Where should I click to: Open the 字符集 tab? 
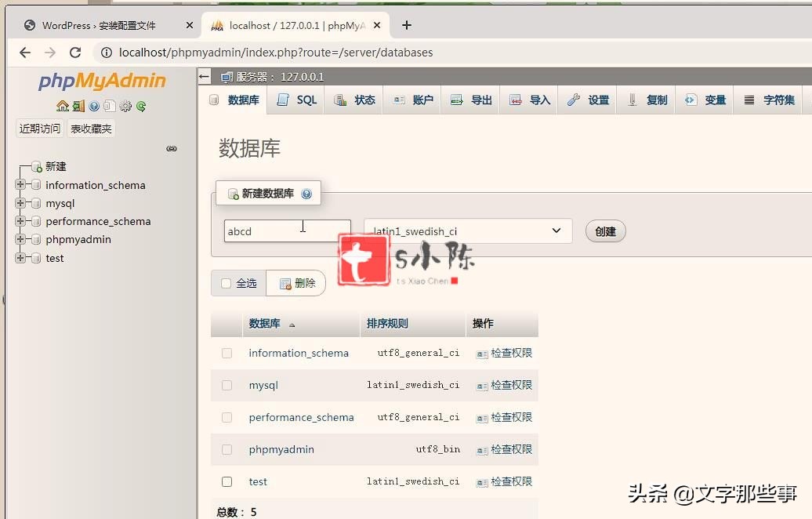pyautogui.click(x=769, y=100)
